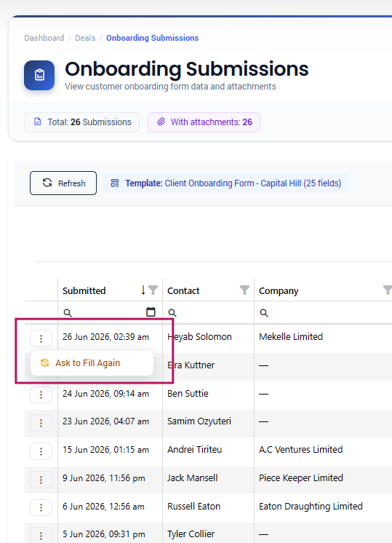Click the Tyler Collier contact cell
The image size is (392, 543).
coord(208,534)
